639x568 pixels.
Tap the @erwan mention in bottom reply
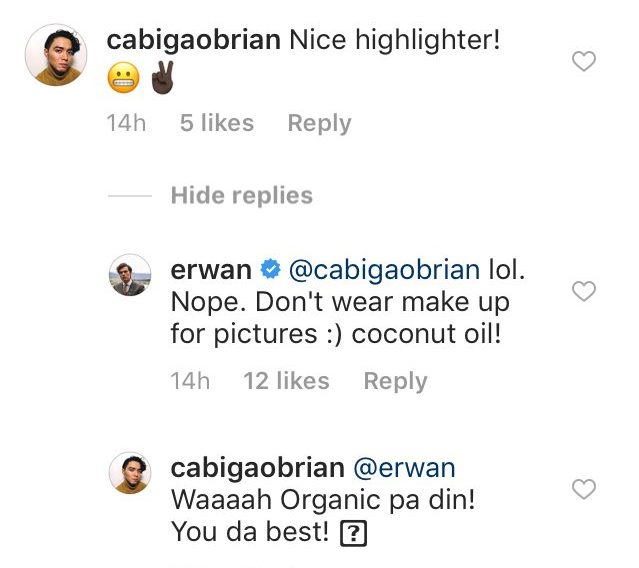point(404,468)
